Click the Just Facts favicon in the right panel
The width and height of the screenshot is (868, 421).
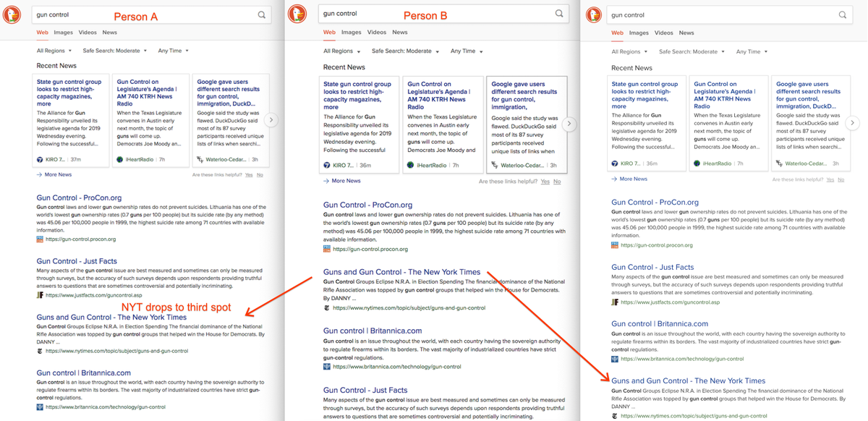click(615, 302)
